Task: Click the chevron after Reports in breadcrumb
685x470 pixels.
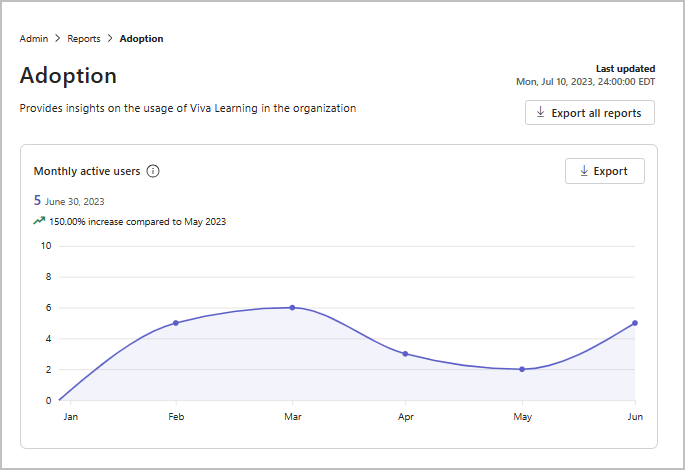Action: pyautogui.click(x=109, y=39)
